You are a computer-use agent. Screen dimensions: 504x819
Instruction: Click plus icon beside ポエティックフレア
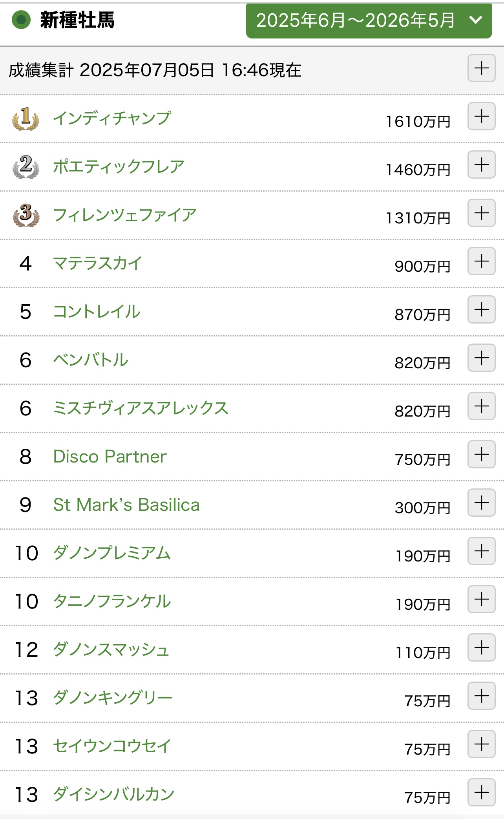click(481, 165)
